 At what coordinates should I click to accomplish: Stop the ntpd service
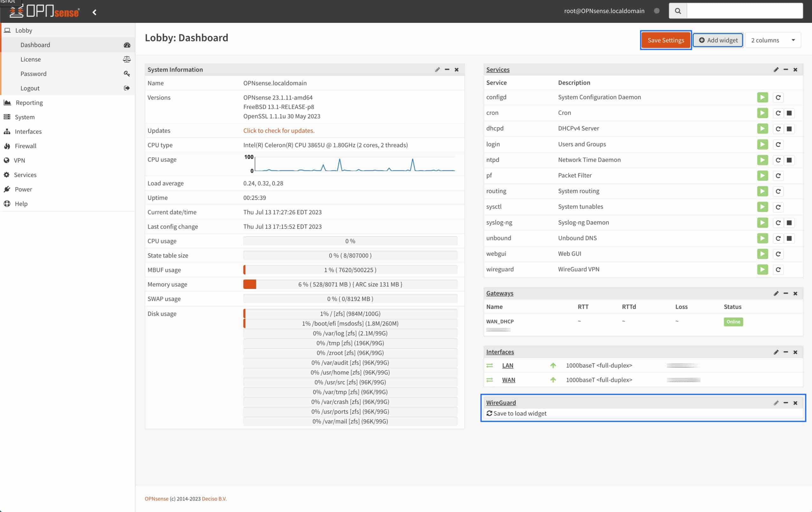point(789,160)
